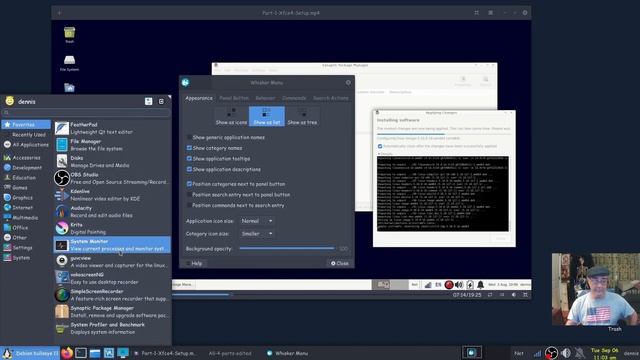The height and width of the screenshot is (360, 640).
Task: Click the clock showing Tue Sep 06
Action: (604, 353)
